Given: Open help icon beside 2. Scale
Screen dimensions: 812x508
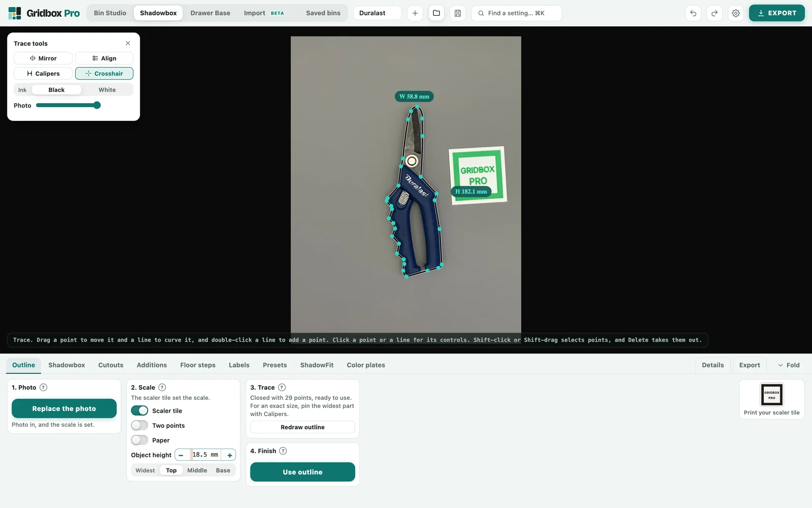Looking at the screenshot, I should (162, 388).
